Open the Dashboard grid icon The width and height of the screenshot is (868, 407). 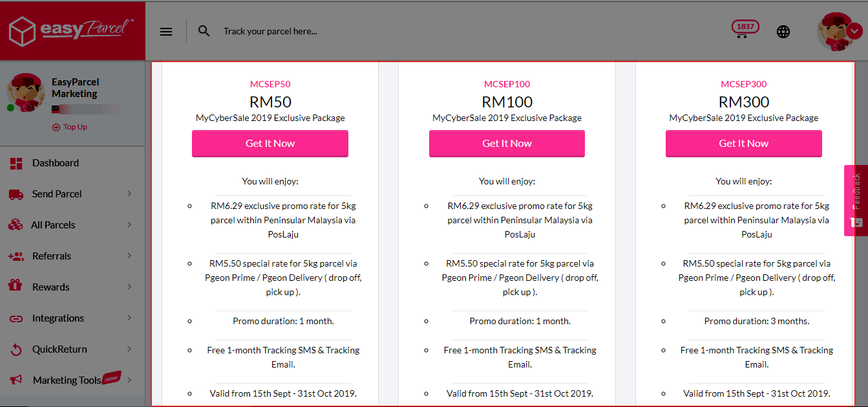[x=16, y=163]
